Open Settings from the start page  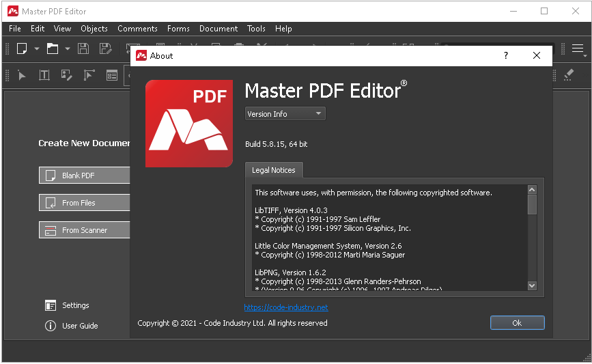coord(75,305)
